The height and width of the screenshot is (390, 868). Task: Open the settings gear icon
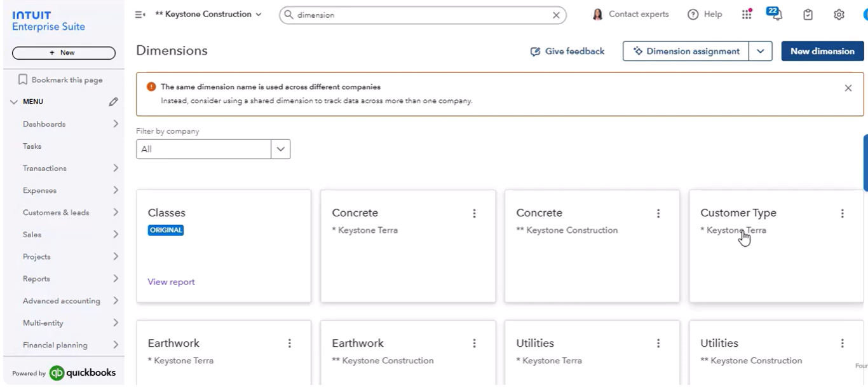coord(839,15)
